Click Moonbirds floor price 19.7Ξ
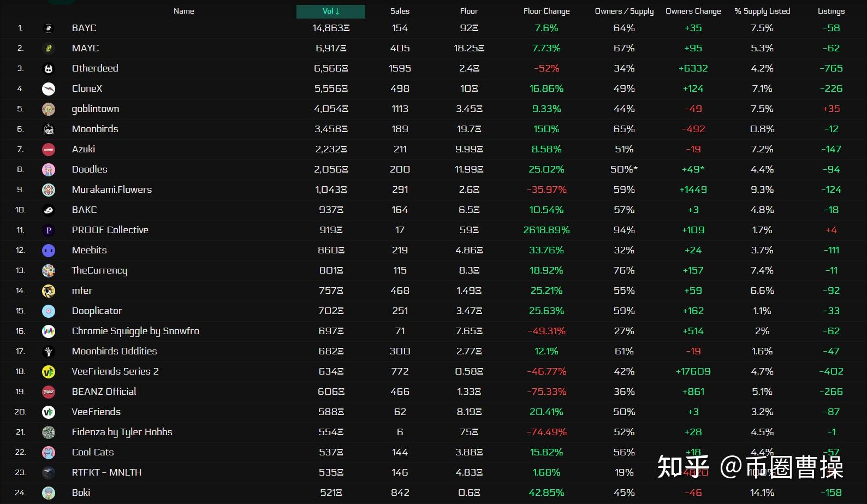The width and height of the screenshot is (867, 504). pyautogui.click(x=469, y=129)
